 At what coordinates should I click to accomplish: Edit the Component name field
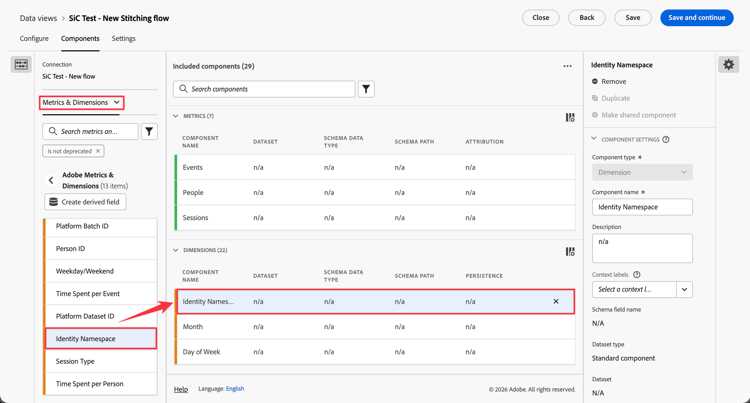(642, 207)
